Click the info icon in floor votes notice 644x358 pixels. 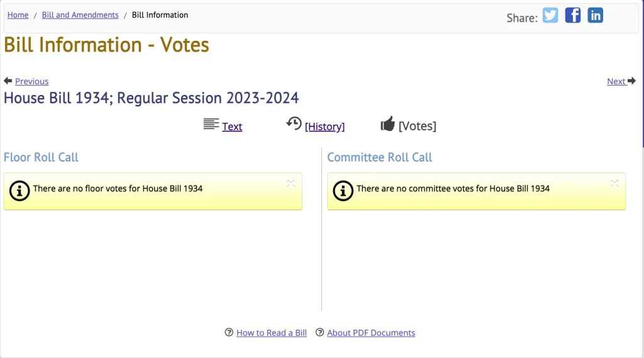click(20, 191)
